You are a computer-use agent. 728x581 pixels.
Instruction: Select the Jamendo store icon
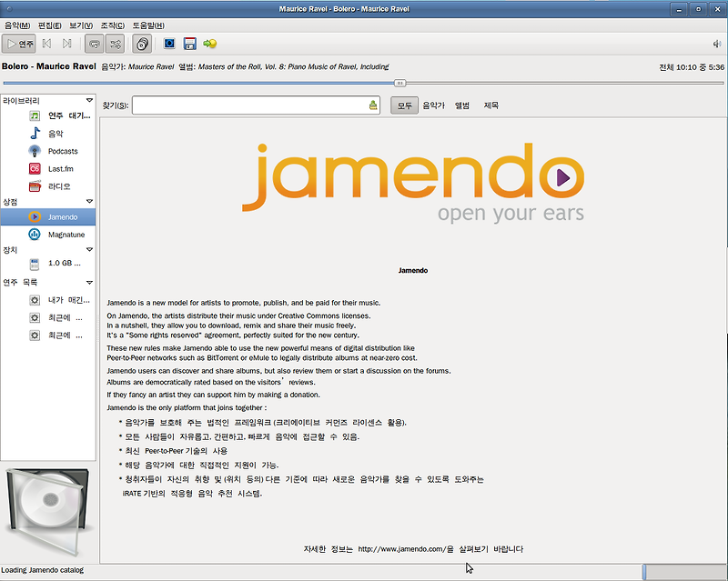[x=35, y=216]
